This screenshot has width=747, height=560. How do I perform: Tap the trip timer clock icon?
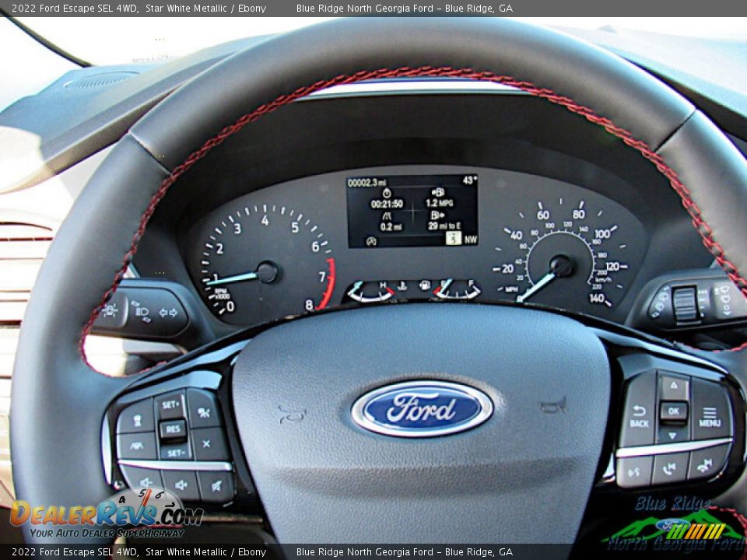(x=387, y=193)
